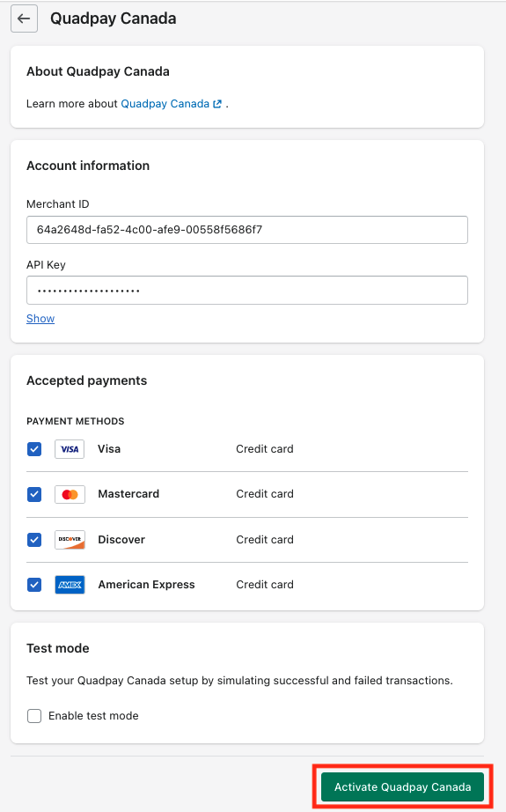Enable test mode checkbox
This screenshot has width=506, height=812.
[x=34, y=716]
